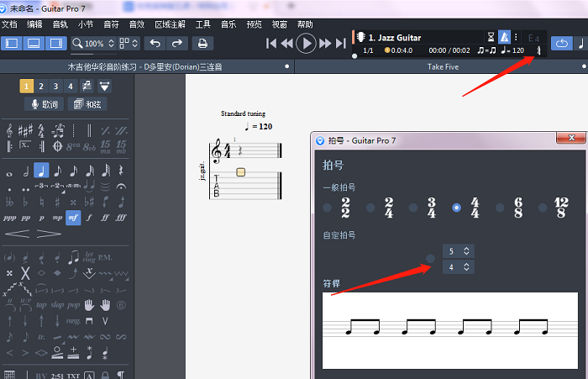
Task: Toggle the metronome icon
Action: [x=504, y=38]
